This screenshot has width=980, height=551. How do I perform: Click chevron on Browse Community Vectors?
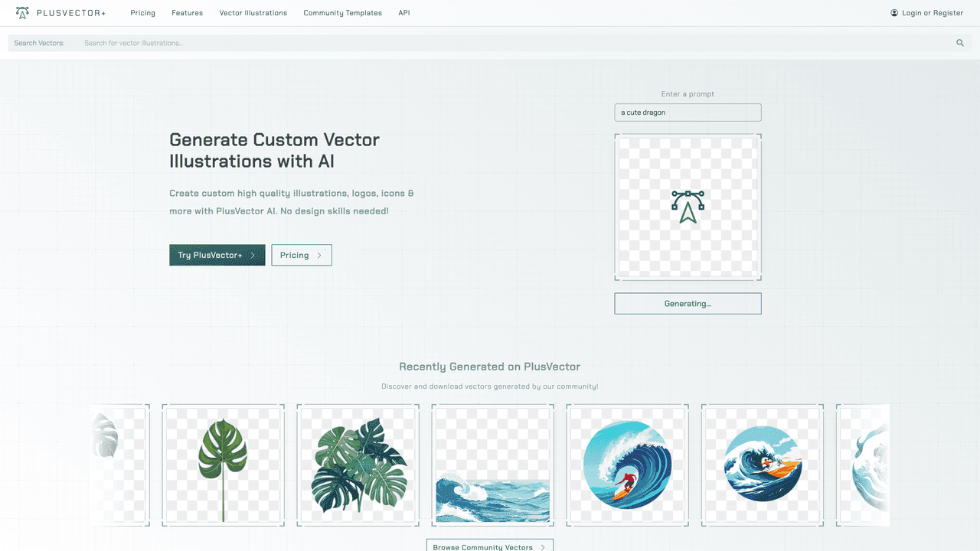click(x=543, y=547)
